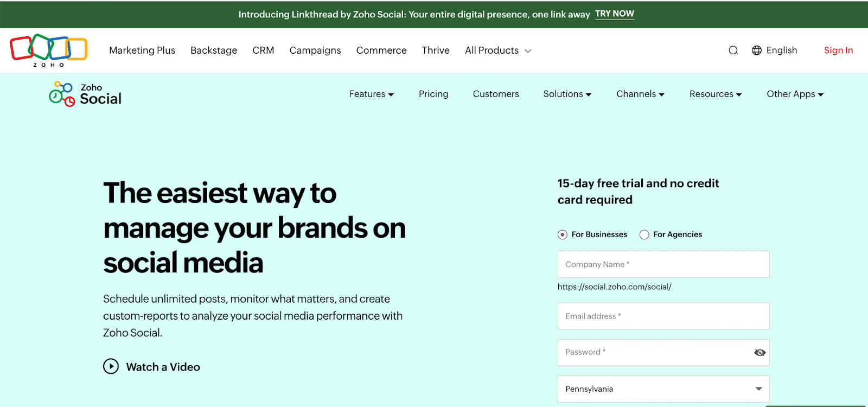Click the globe language icon

[x=757, y=50]
